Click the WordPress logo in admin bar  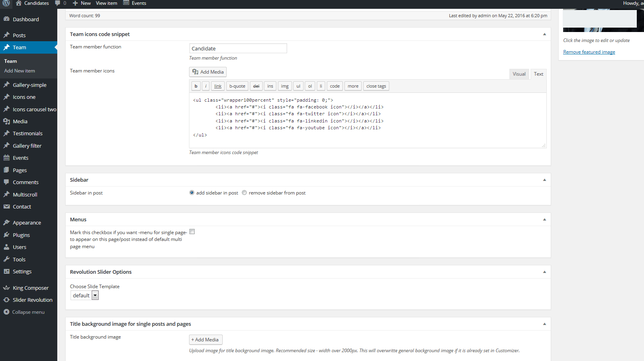coord(6,3)
